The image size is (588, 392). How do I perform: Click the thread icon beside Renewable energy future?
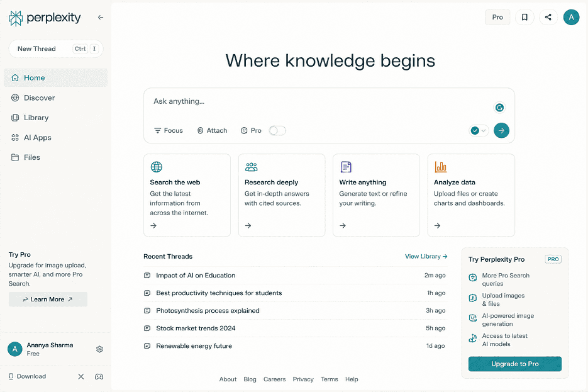[147, 346]
